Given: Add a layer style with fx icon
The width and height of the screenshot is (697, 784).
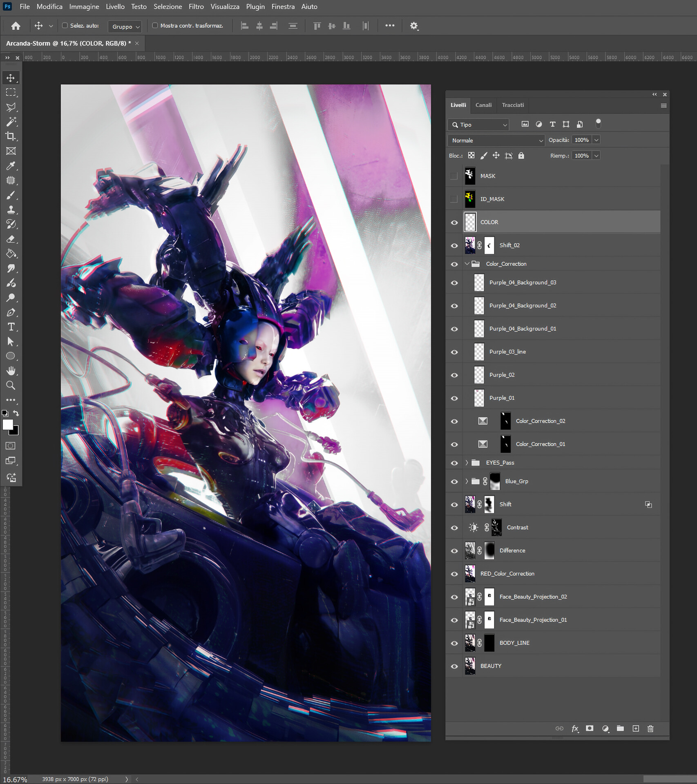Looking at the screenshot, I should 575,728.
